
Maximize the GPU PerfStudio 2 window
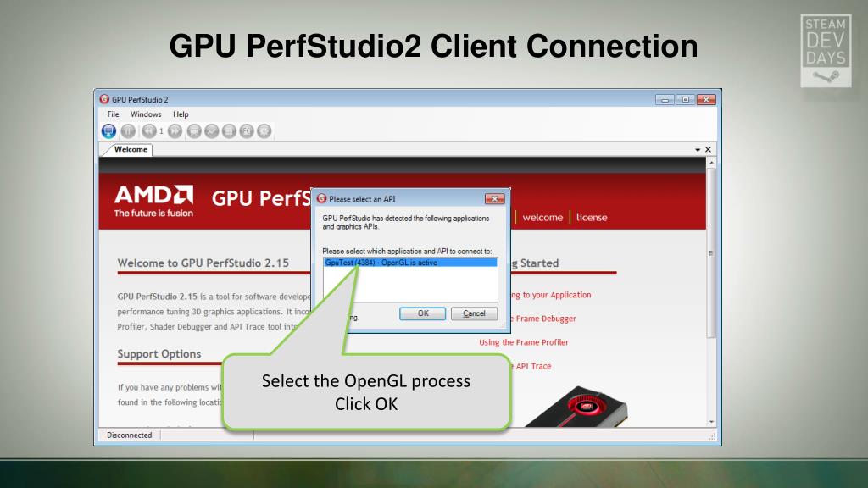(x=685, y=100)
